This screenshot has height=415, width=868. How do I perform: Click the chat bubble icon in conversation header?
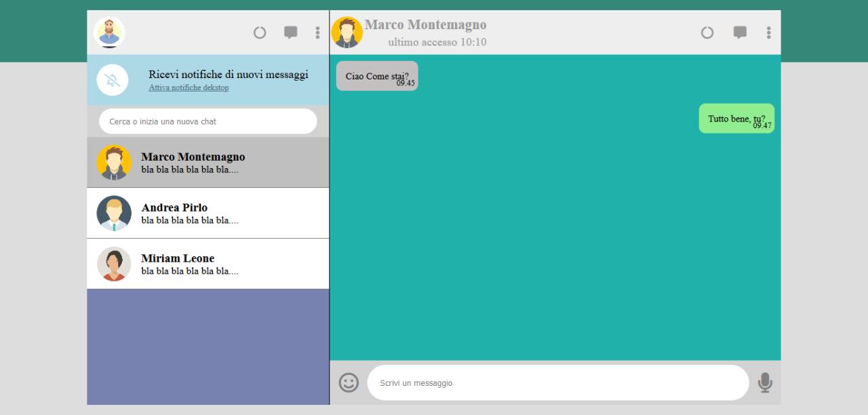pos(740,33)
